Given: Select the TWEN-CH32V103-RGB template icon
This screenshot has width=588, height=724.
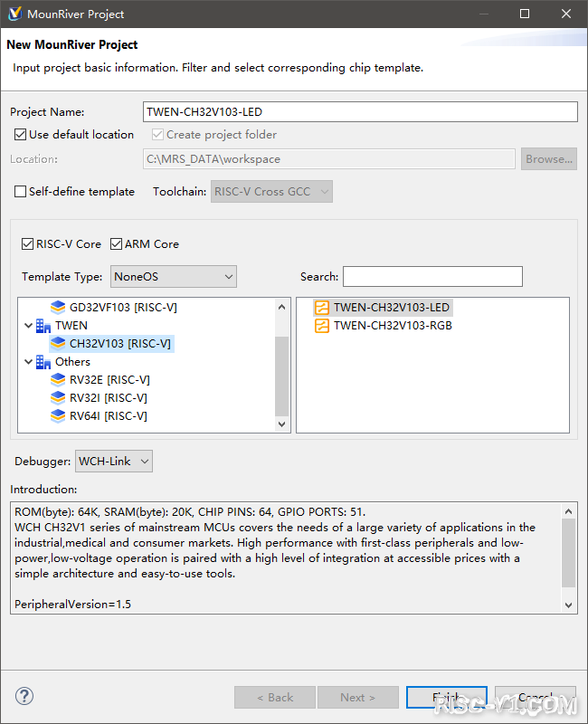Looking at the screenshot, I should point(322,326).
